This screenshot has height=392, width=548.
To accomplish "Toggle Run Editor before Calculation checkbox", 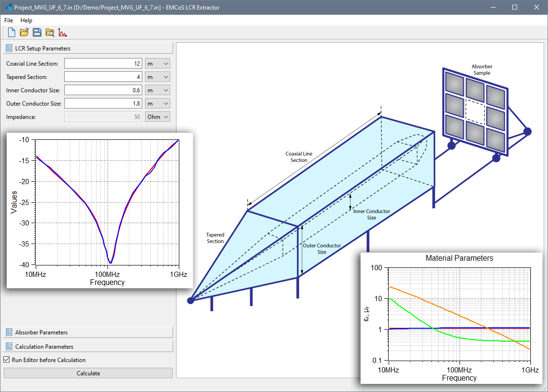I will [x=7, y=360].
